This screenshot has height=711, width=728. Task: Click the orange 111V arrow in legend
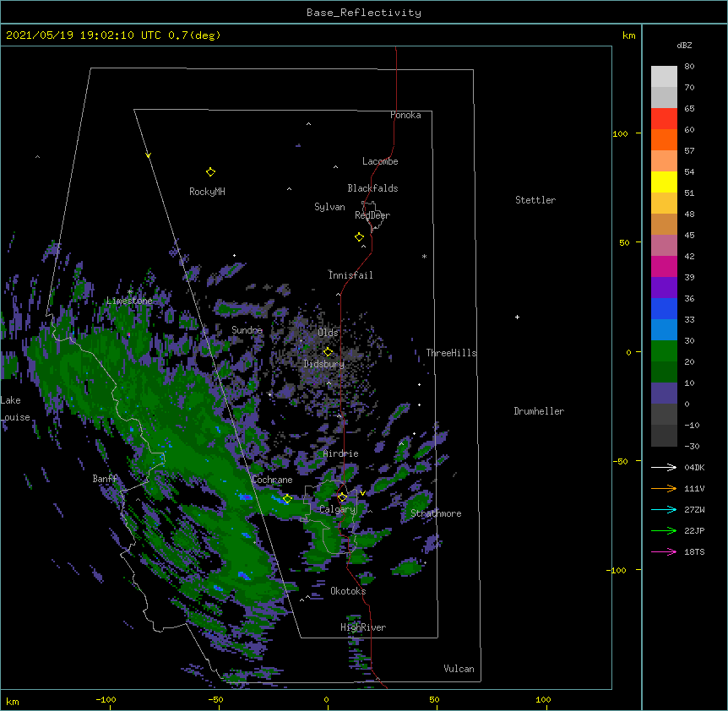tap(664, 488)
